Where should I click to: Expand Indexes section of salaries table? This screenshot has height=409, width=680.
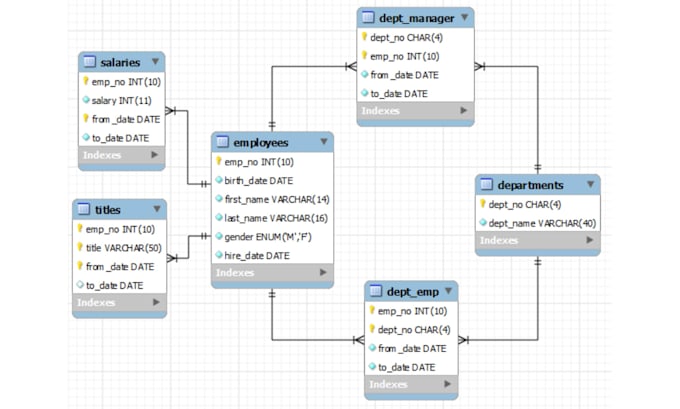[x=154, y=154]
